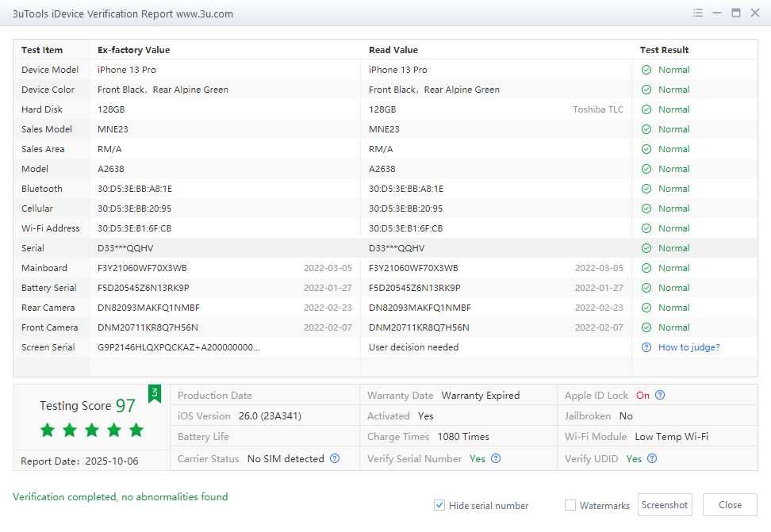Click the Charge Times 1080 Times value
771x532 pixels.
click(x=463, y=437)
